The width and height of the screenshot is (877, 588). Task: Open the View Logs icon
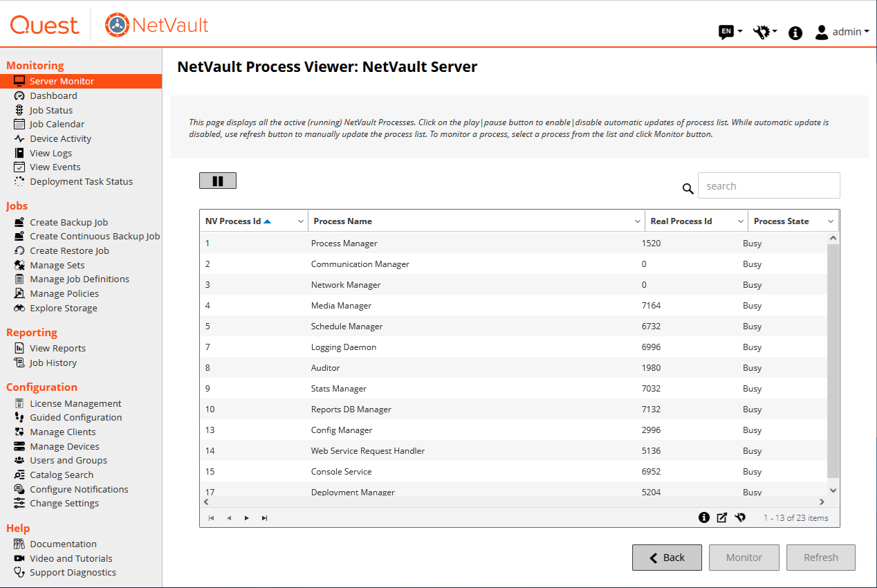tap(19, 153)
